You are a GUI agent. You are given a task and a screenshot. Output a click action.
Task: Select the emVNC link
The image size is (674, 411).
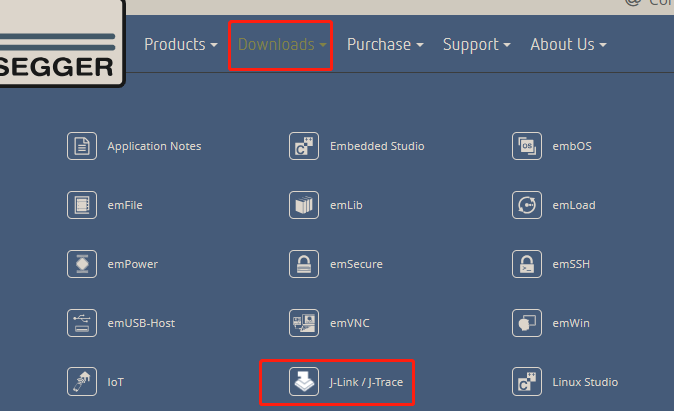coord(349,323)
